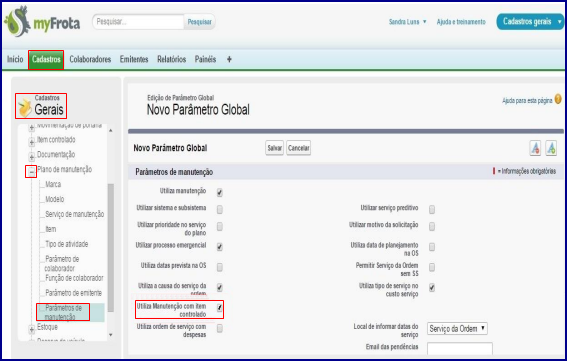
Task: Open Ajuda para esta página link
Action: coord(527,101)
